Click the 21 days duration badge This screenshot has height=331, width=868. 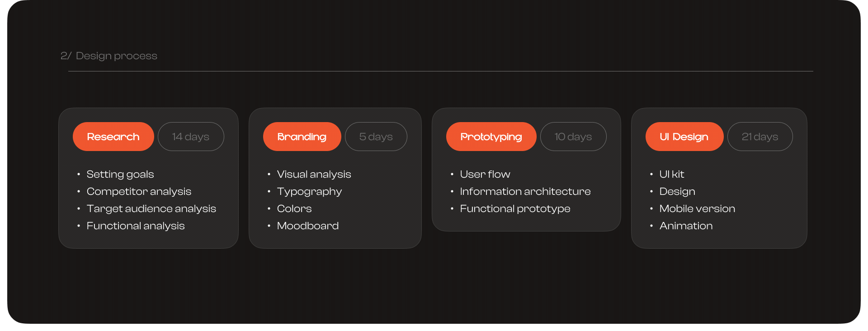(759, 137)
